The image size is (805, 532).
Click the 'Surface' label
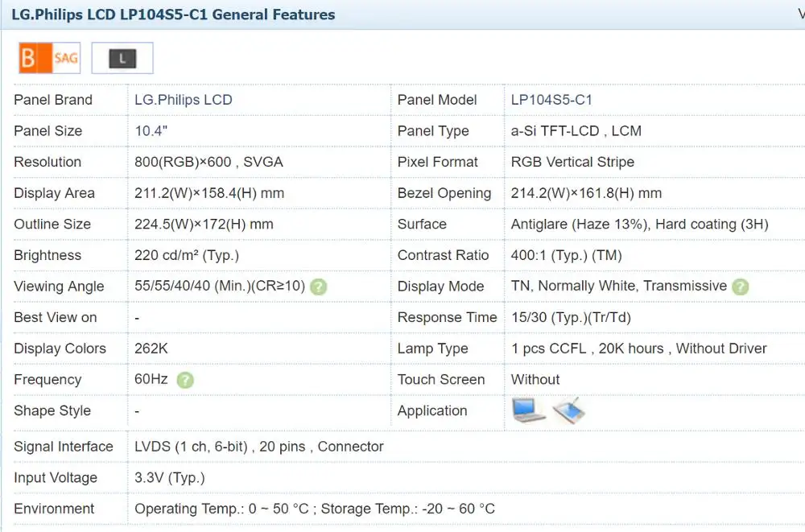click(x=422, y=224)
